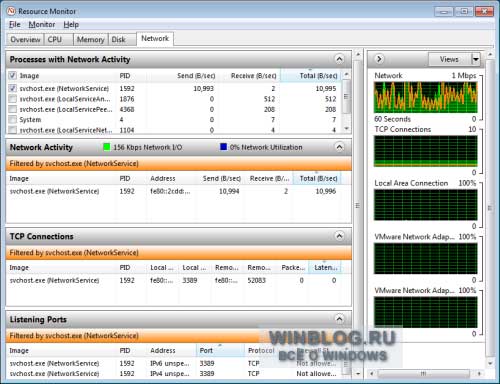
Task: Click blue Network Utilization legend swatch
Action: point(223,147)
